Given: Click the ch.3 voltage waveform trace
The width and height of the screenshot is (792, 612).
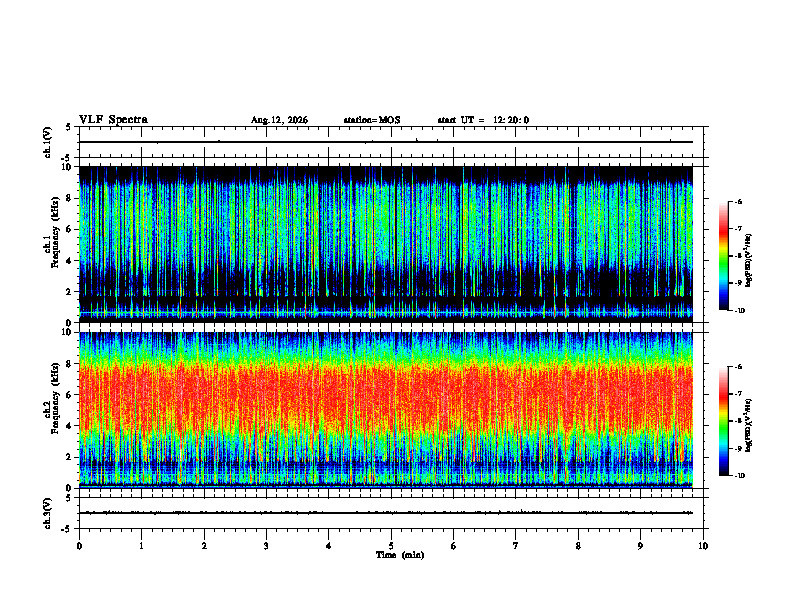Looking at the screenshot, I should [x=386, y=513].
